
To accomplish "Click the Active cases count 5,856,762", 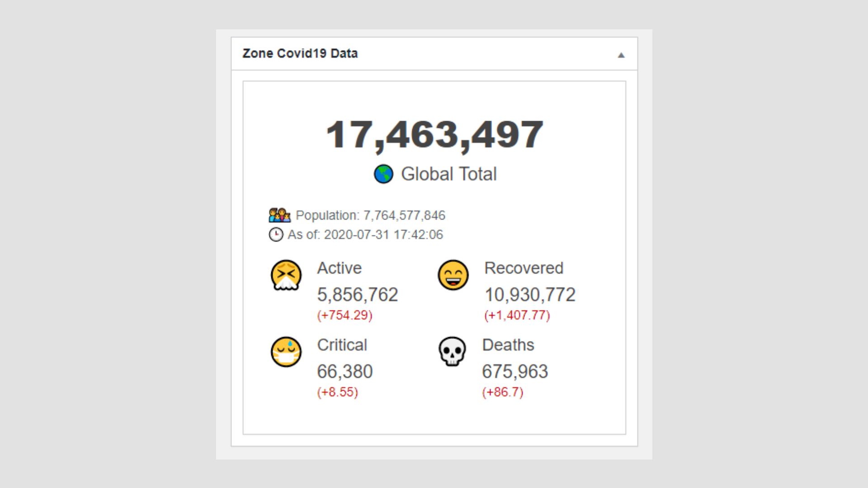I will [357, 295].
